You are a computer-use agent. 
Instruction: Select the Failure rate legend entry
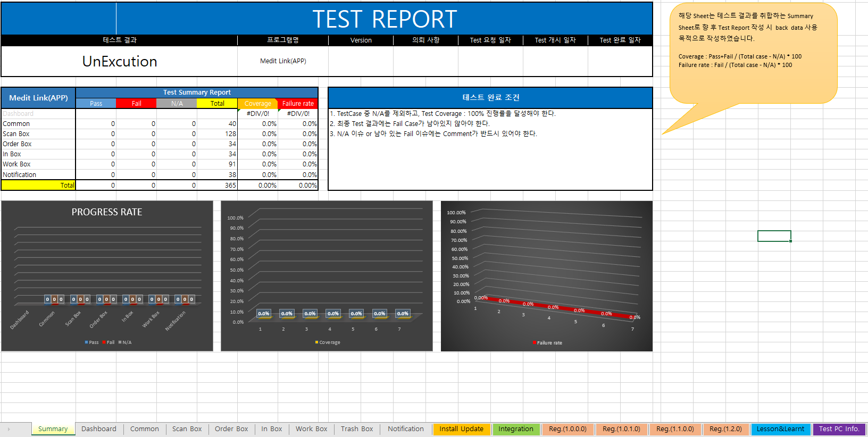tap(547, 343)
